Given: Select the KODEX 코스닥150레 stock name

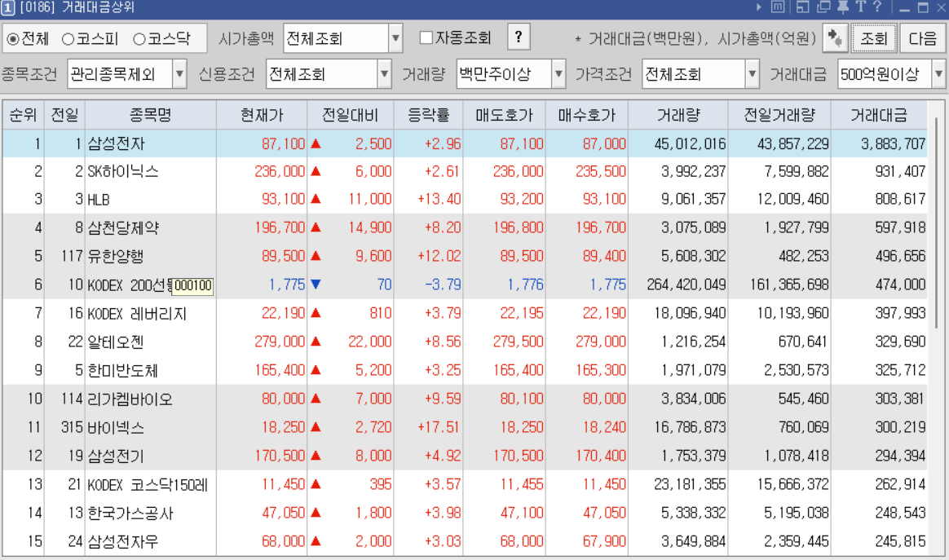Looking at the screenshot, I should (148, 484).
